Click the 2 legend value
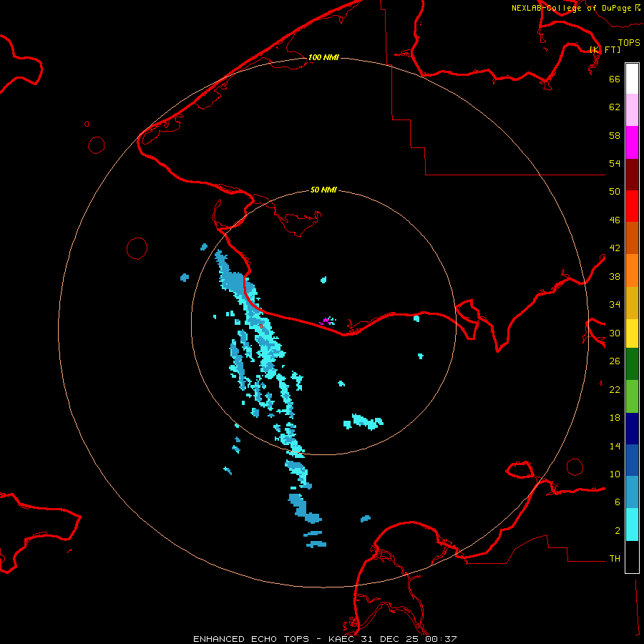The image size is (644, 644). 618,531
